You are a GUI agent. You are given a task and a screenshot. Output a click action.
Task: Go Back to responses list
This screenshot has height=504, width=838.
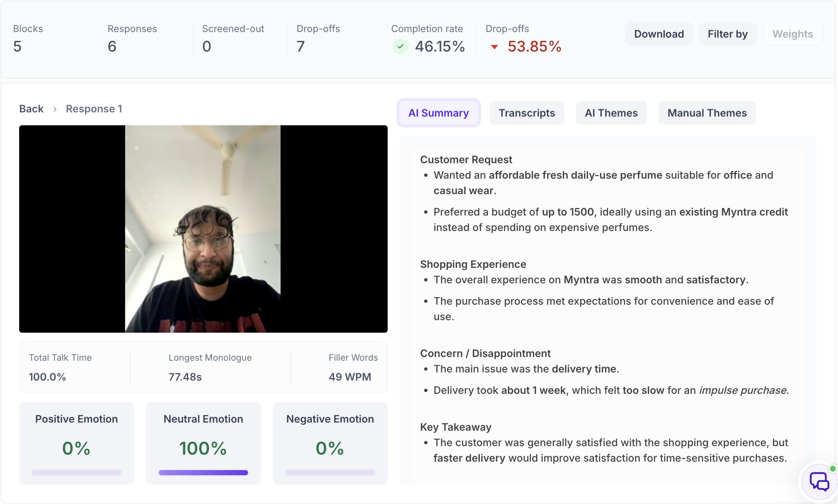tap(31, 109)
